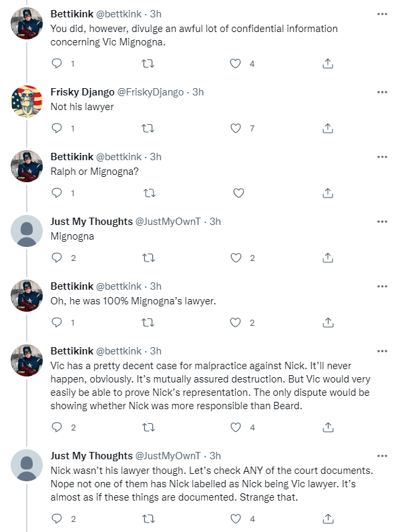The height and width of the screenshot is (532, 398).
Task: Like the malpractice case tweet by Bettikink
Action: [236, 427]
